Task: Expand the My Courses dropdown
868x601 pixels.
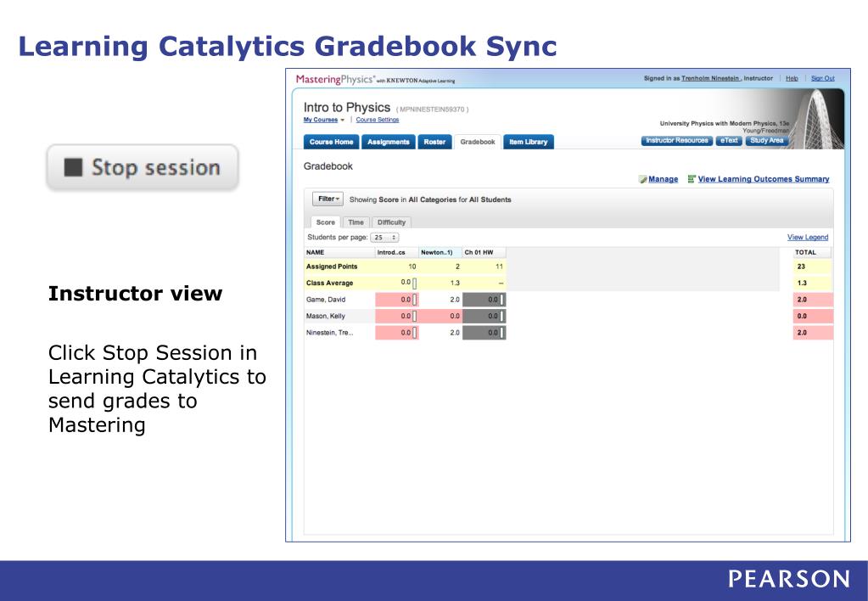Action: pos(324,120)
